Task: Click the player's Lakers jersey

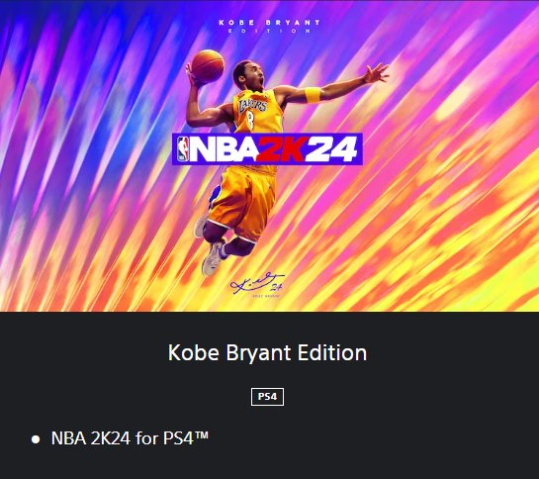Action: [255, 112]
